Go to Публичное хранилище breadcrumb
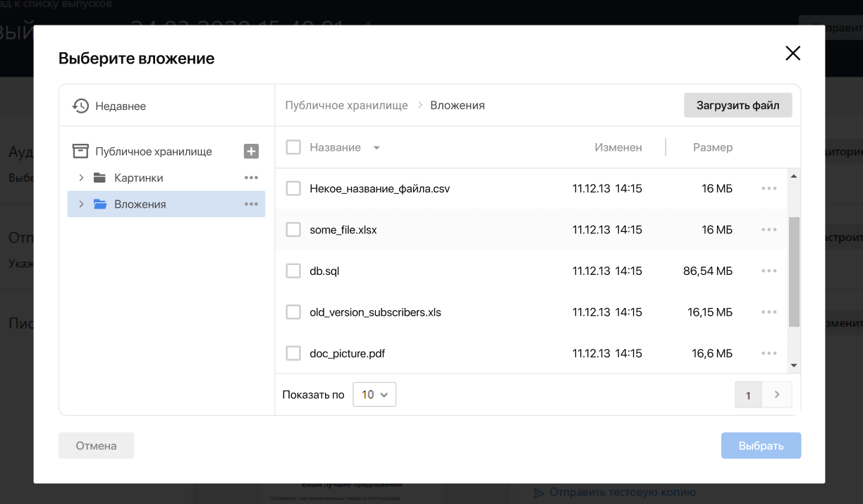The width and height of the screenshot is (863, 504). coord(346,106)
